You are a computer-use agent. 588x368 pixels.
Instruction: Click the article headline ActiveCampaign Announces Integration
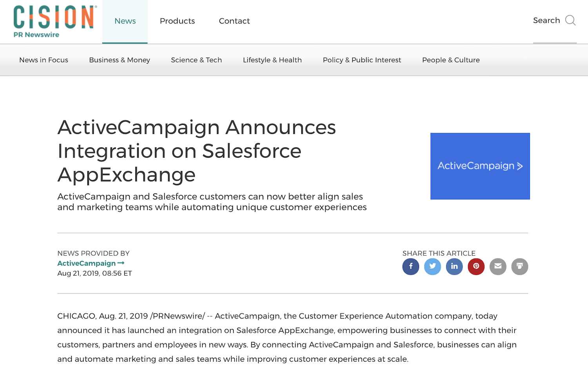coord(197,151)
